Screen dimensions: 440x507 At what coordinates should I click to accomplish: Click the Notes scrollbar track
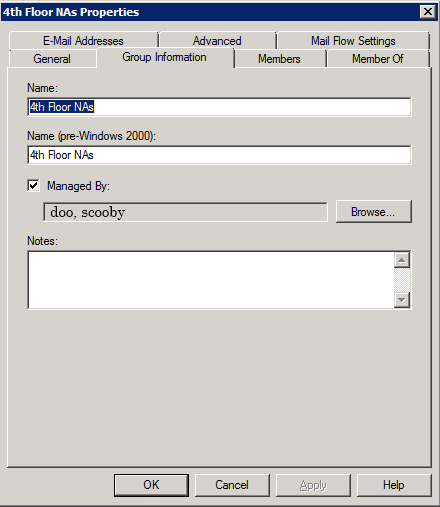[x=402, y=280]
